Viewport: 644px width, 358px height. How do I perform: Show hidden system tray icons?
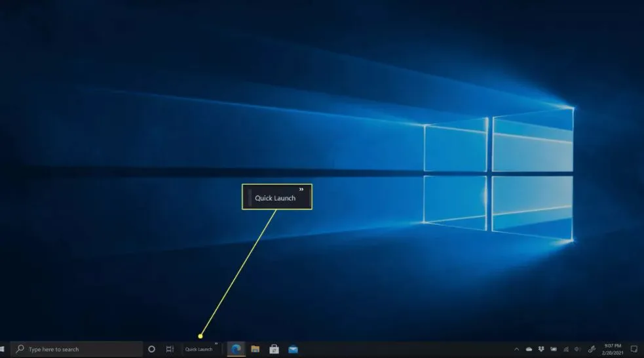click(x=517, y=349)
